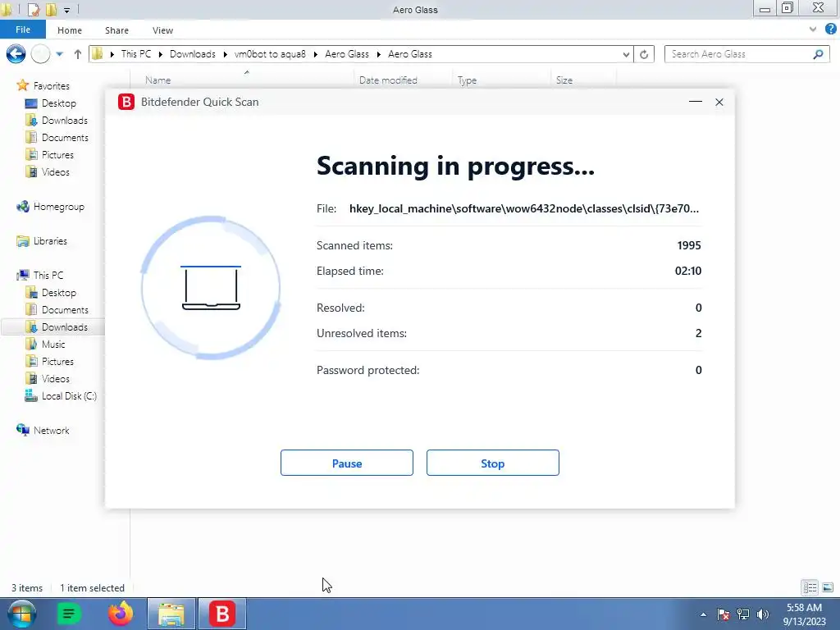The image size is (840, 630).
Task: Minimize the Bitdefender Quick Scan dialog
Action: (696, 102)
